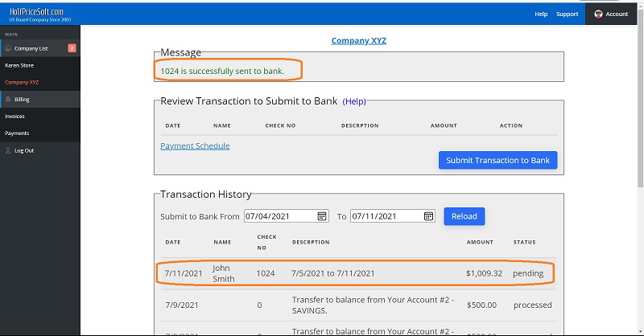
Task: Click the red badge on Company List
Action: 72,48
